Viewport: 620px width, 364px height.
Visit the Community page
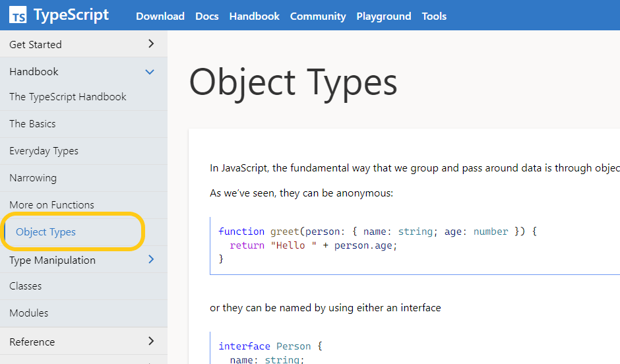[318, 16]
